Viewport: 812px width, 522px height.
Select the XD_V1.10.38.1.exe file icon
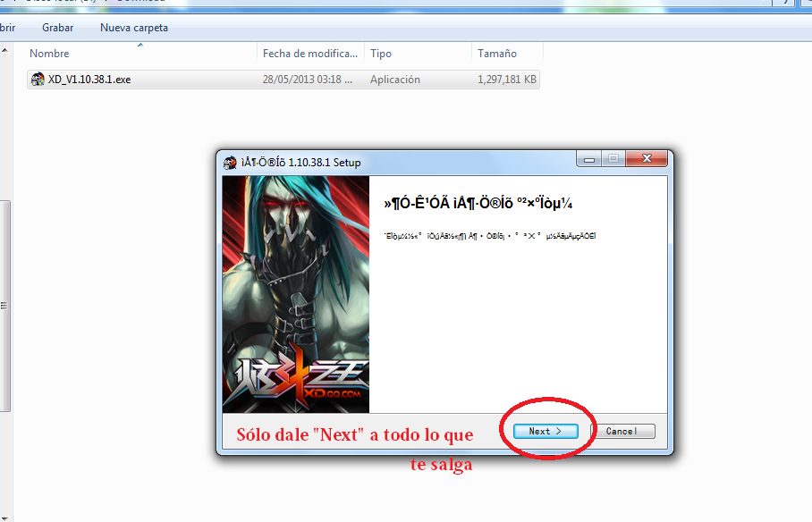coord(38,80)
